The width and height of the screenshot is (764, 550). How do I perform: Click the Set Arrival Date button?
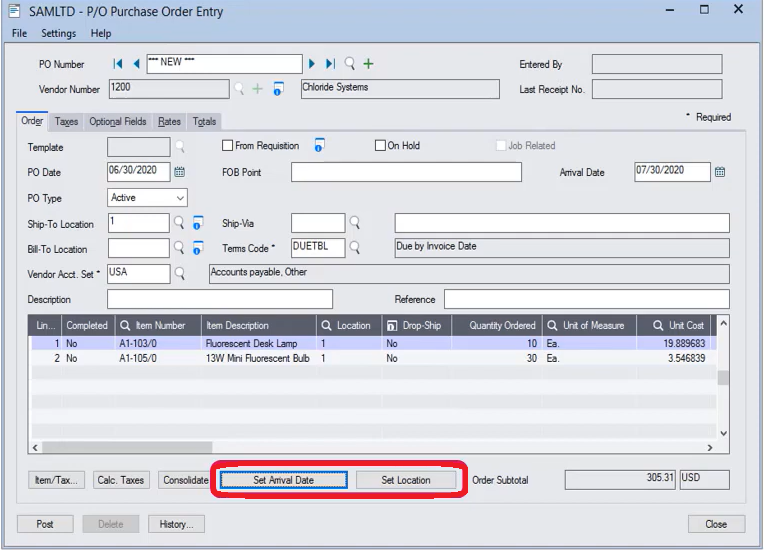click(283, 480)
